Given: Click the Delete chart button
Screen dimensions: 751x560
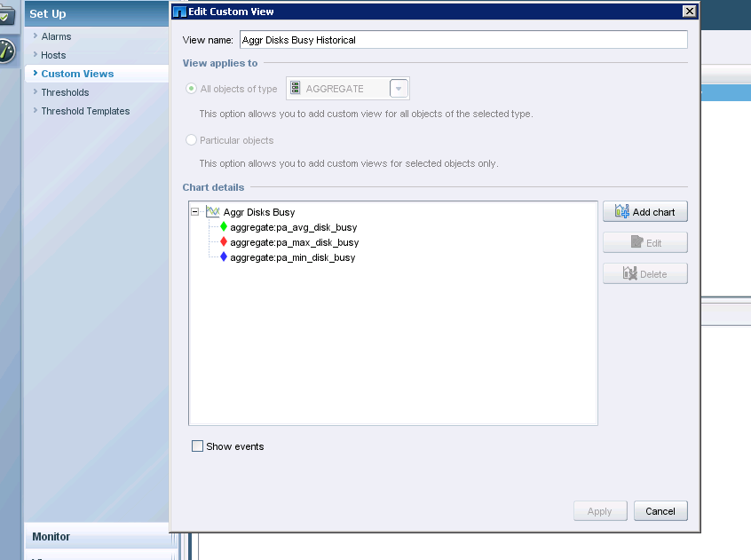Looking at the screenshot, I should 645,273.
